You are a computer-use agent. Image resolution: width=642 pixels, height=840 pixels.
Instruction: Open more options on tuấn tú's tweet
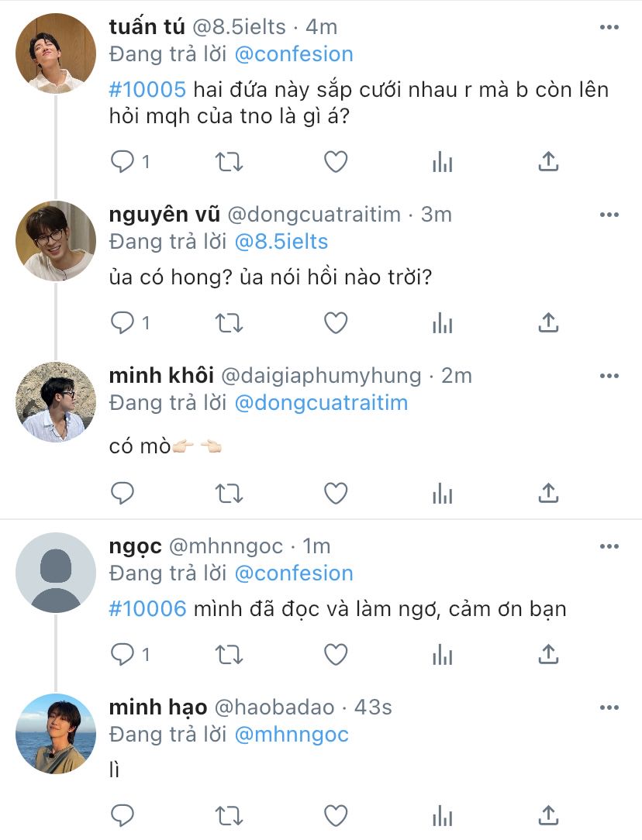pos(609,27)
